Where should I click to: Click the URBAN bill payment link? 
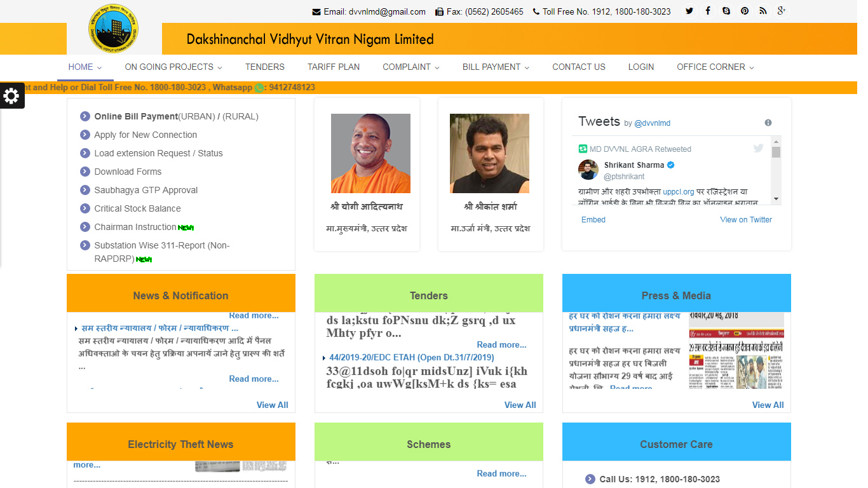click(198, 116)
